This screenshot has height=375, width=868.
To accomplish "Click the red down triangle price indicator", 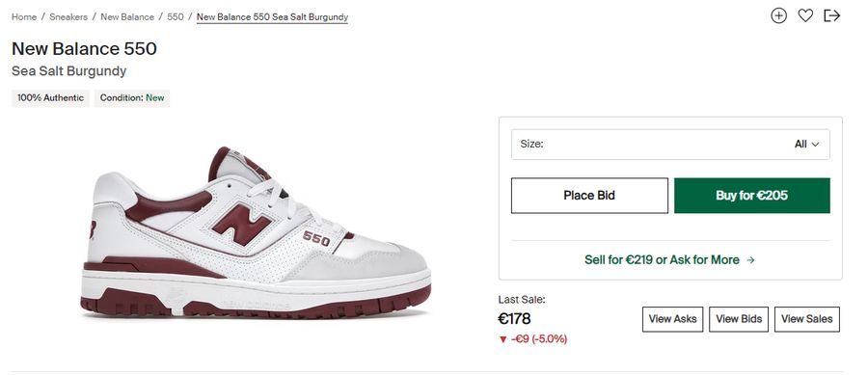I will (502, 339).
